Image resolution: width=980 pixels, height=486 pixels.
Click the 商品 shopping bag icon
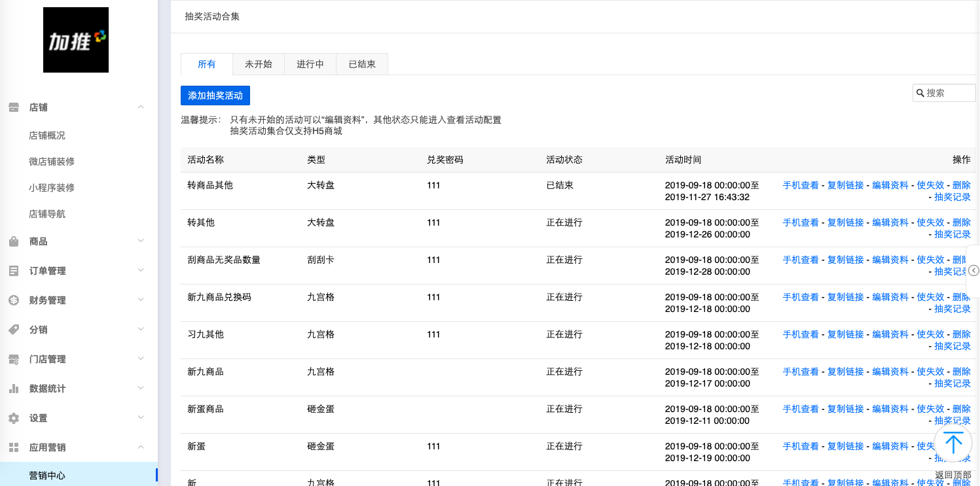[x=14, y=241]
